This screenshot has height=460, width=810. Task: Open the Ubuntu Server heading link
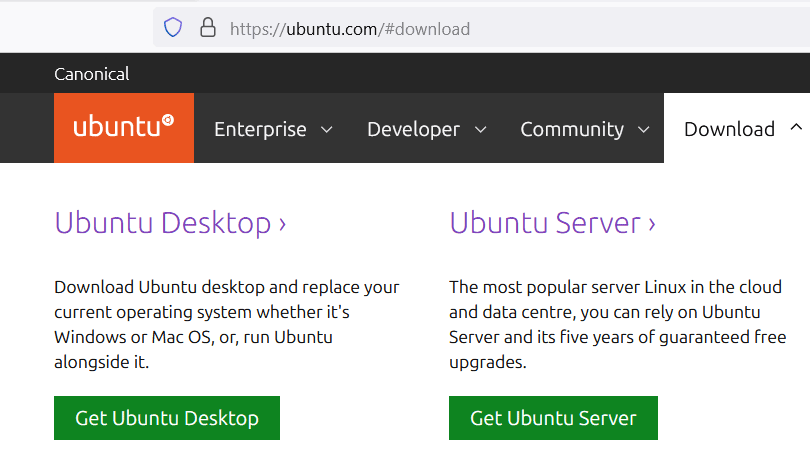(x=552, y=223)
